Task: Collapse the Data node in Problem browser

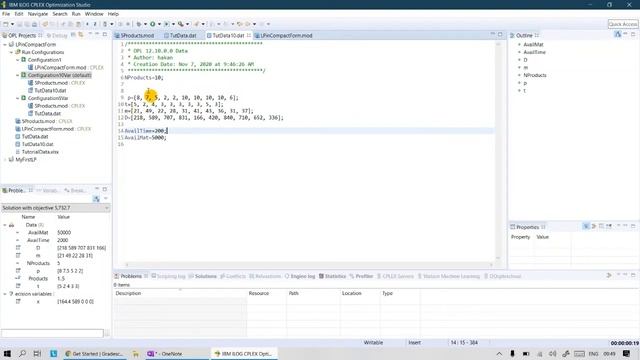Action: (5, 225)
